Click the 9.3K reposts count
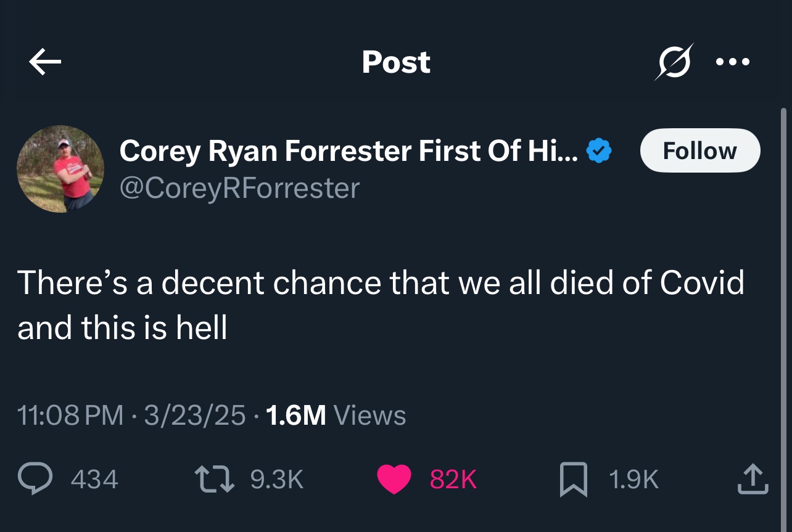Screen dimensions: 792x532 [x=277, y=479]
